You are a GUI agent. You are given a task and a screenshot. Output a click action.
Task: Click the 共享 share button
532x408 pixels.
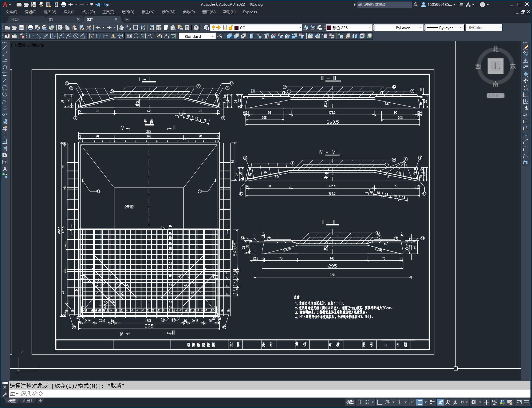[102, 5]
